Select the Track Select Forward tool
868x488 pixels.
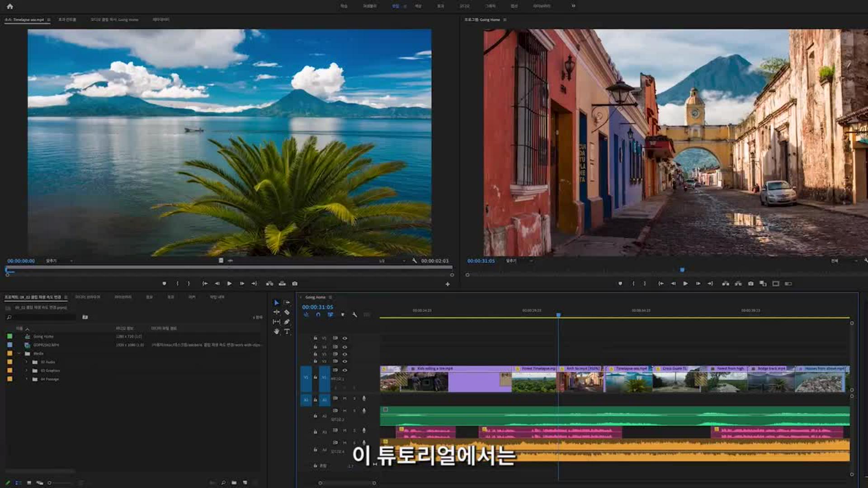[x=287, y=302]
